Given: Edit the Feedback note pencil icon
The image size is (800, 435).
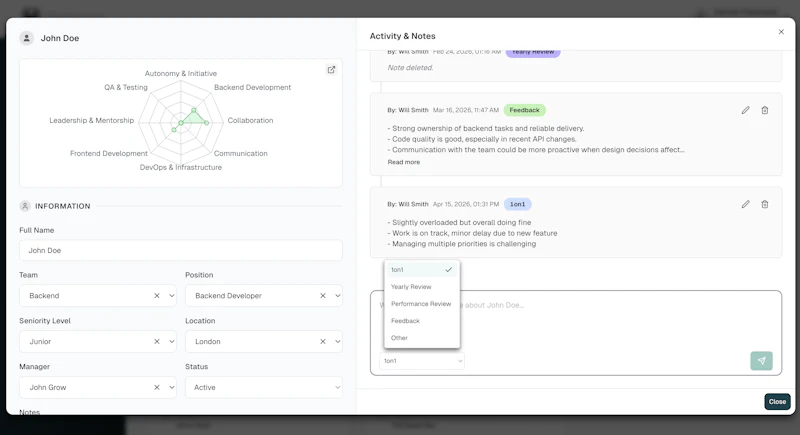Looking at the screenshot, I should click(x=745, y=110).
